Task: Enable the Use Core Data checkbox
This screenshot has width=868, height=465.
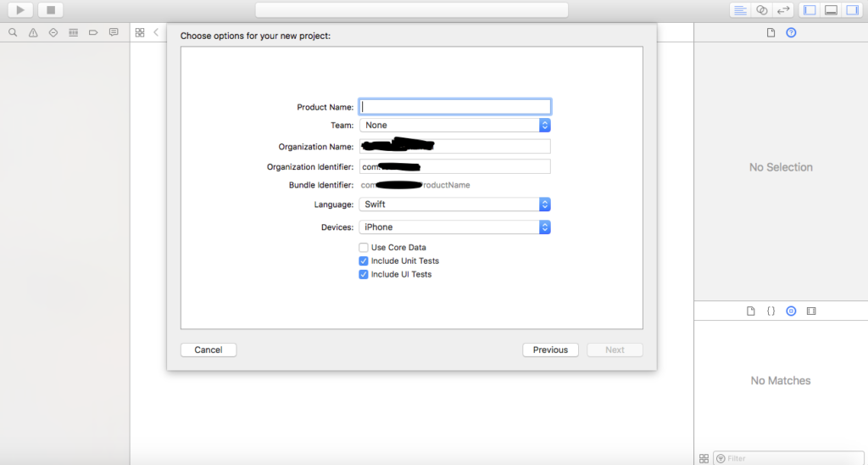Action: pyautogui.click(x=364, y=247)
